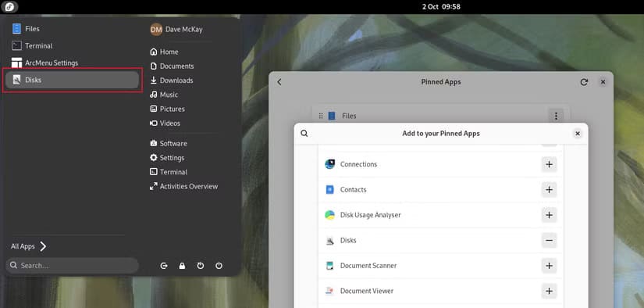Open Settings from ArcMenu right column
The height and width of the screenshot is (308, 644).
tap(167, 158)
